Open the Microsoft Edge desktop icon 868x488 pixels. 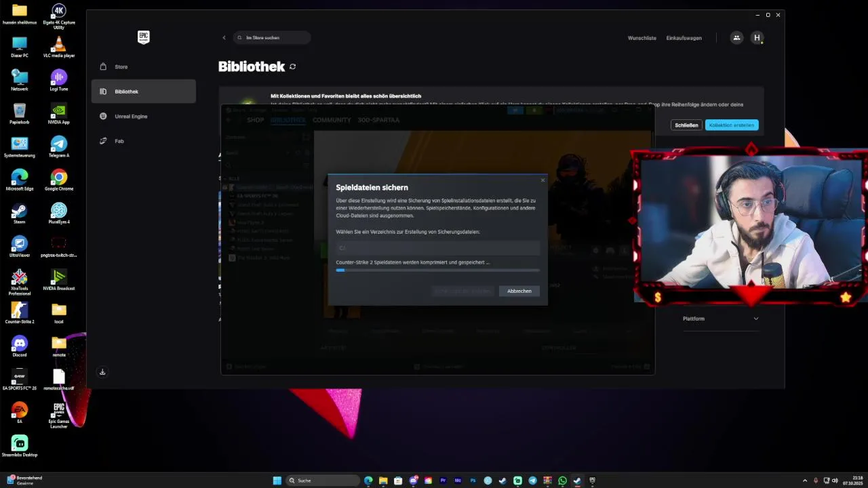19,180
